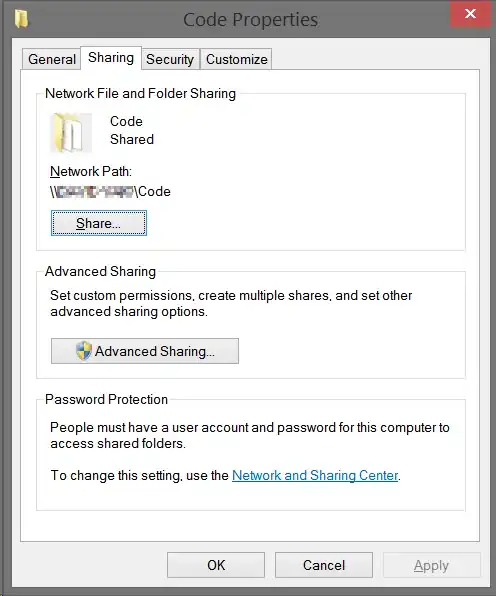Click the shared Code folder icon
This screenshot has height=596, width=496.
point(71,133)
